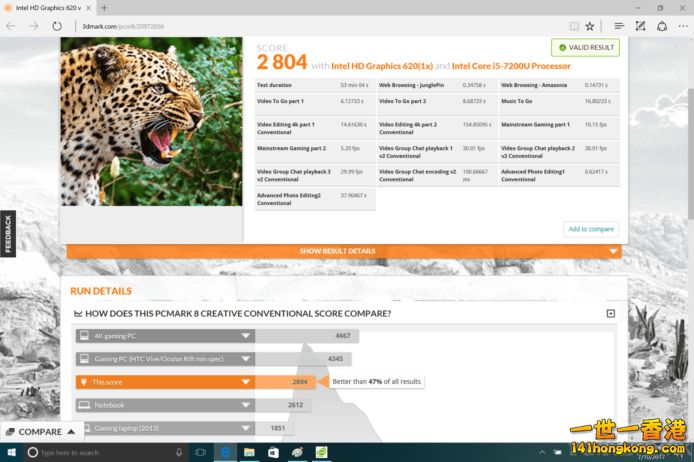
Task: Refresh the page with reload icon
Action: click(x=57, y=26)
